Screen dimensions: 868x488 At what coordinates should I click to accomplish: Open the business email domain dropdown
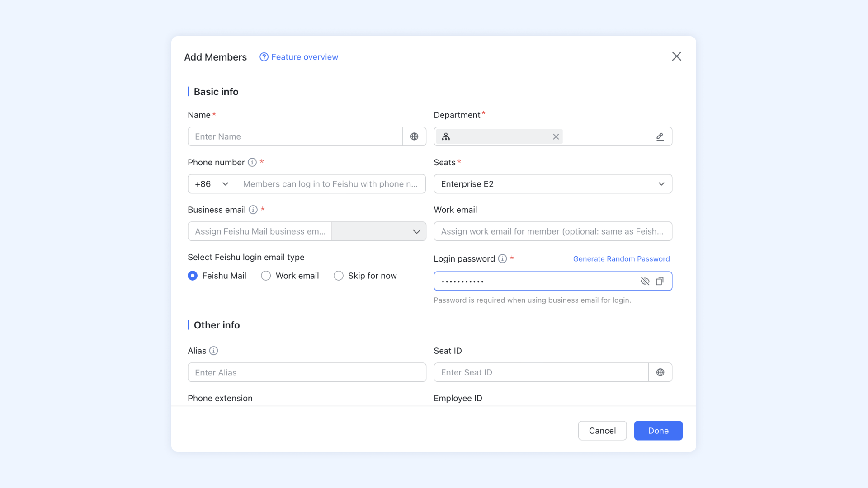click(378, 231)
